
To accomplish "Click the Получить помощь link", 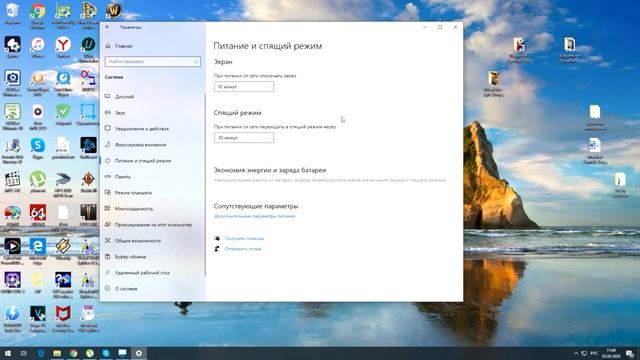I will click(x=244, y=238).
